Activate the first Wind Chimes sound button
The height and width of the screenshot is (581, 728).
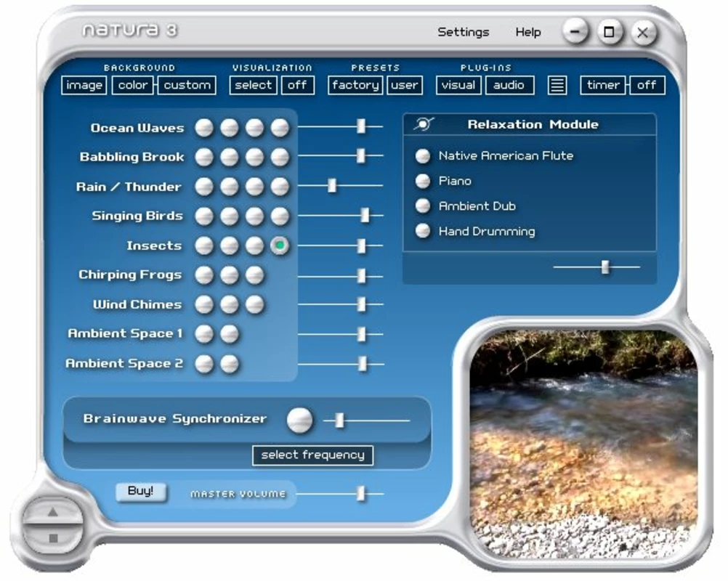pyautogui.click(x=204, y=304)
